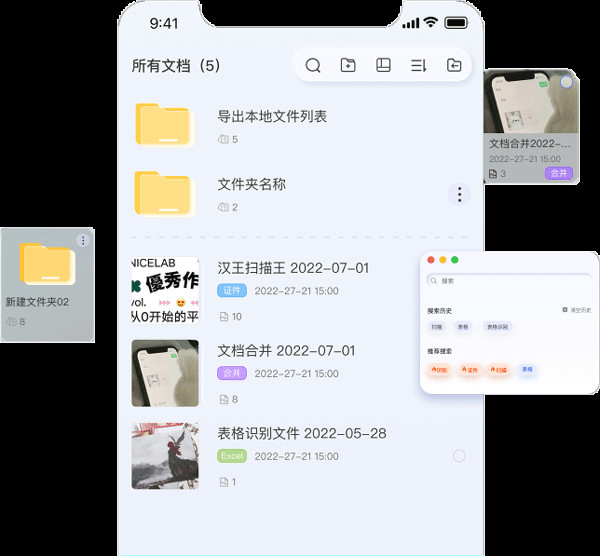This screenshot has width=600, height=556.
Task: Open the 导出本地文件列表 folder icon
Action: pyautogui.click(x=165, y=125)
